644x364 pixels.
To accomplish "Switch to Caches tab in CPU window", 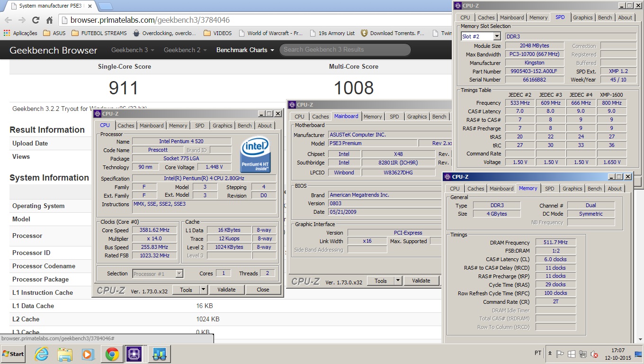I will [x=126, y=126].
